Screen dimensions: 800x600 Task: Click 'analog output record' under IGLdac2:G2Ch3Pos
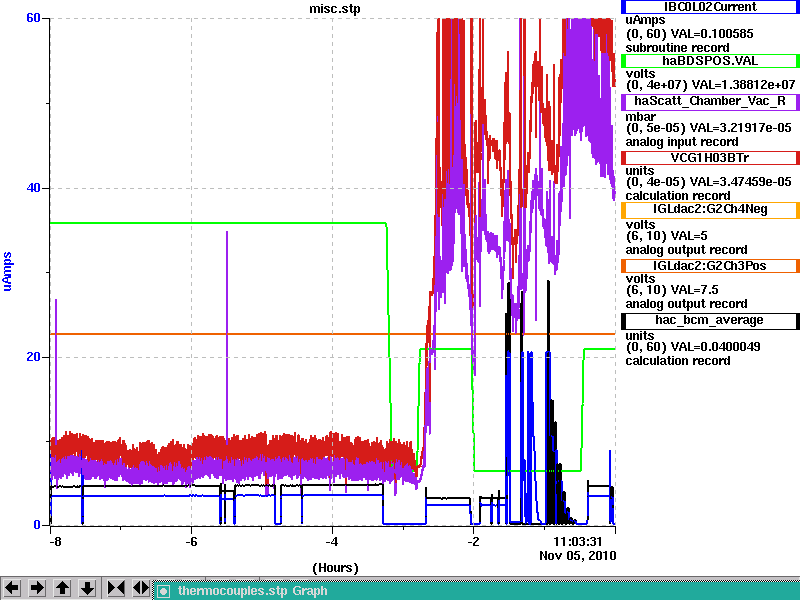pyautogui.click(x=686, y=304)
